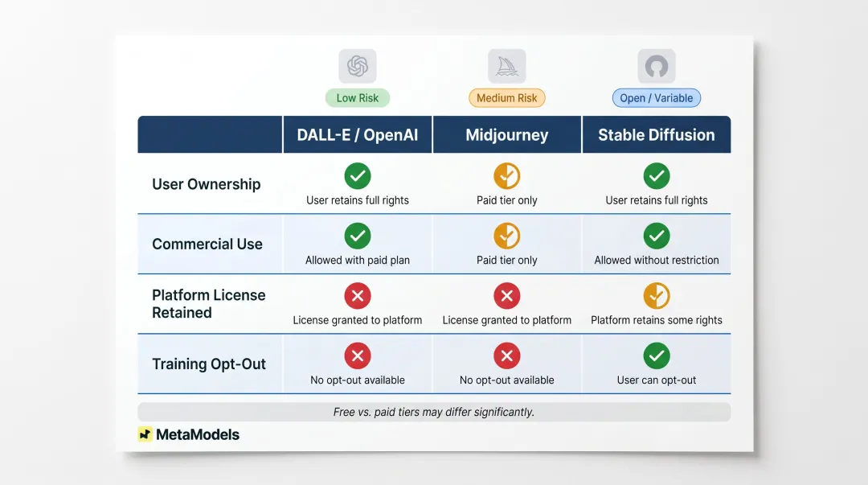Click the orange partial check in Midjourney Commercial Use
The width and height of the screenshot is (868, 485).
507,236
